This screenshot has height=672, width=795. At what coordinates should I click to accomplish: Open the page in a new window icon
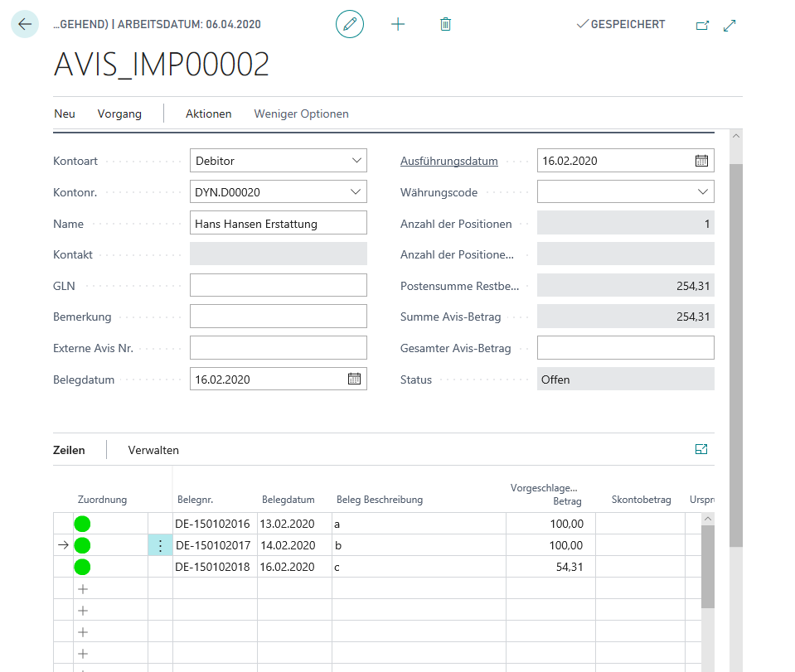click(701, 26)
